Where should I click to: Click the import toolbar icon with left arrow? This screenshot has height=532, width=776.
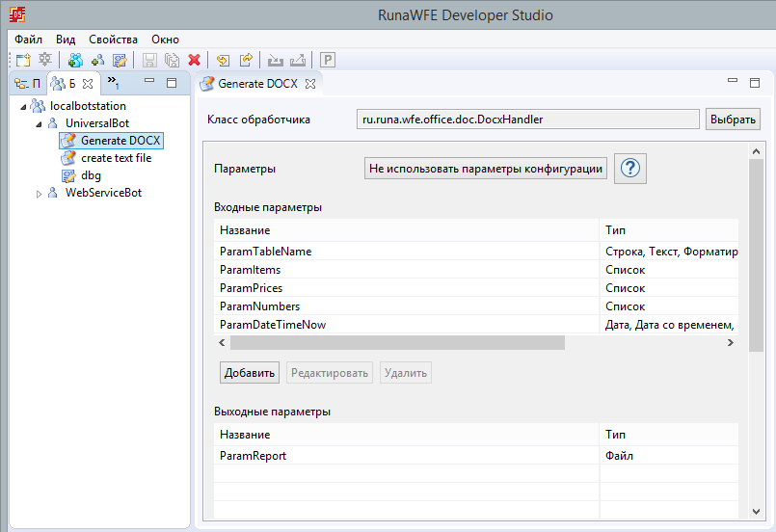[x=223, y=60]
